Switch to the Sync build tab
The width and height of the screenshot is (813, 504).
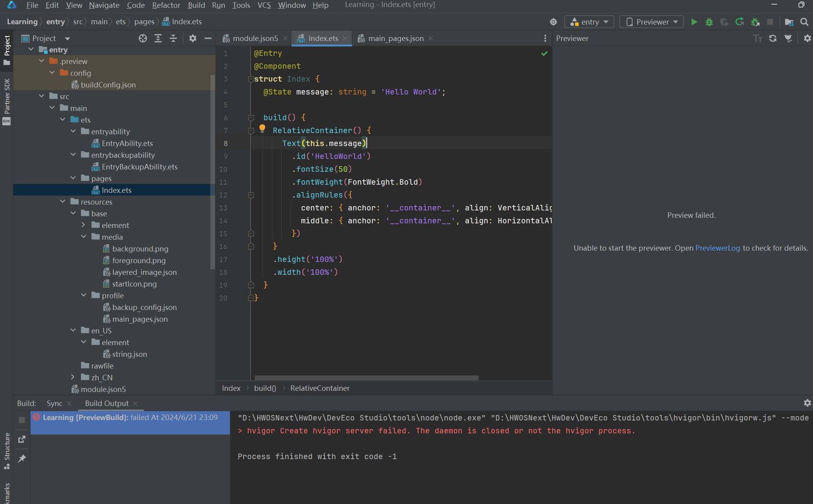(54, 403)
